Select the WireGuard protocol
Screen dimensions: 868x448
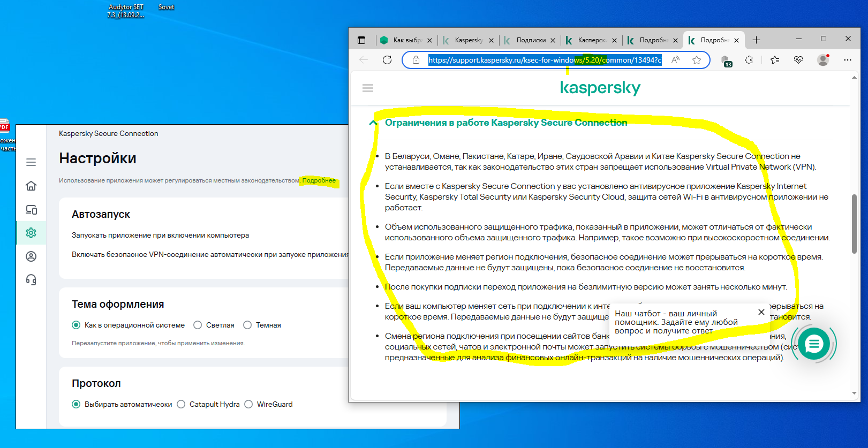[x=248, y=404]
